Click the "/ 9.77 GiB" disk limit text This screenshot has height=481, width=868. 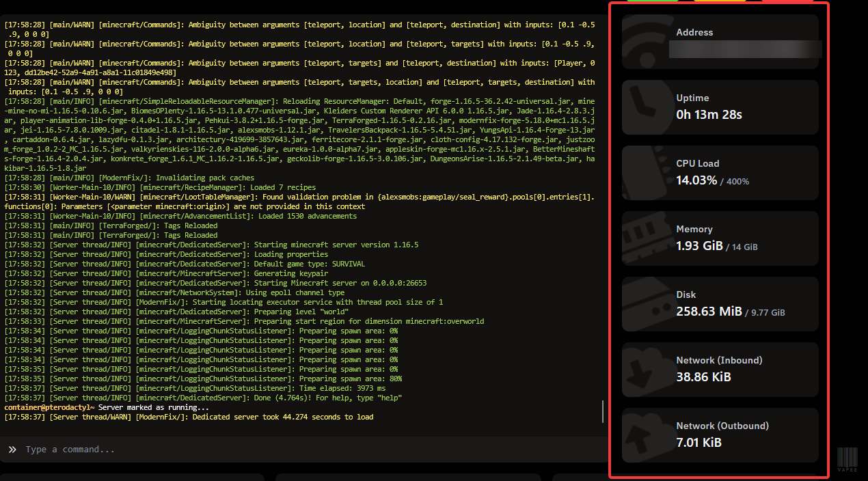765,313
